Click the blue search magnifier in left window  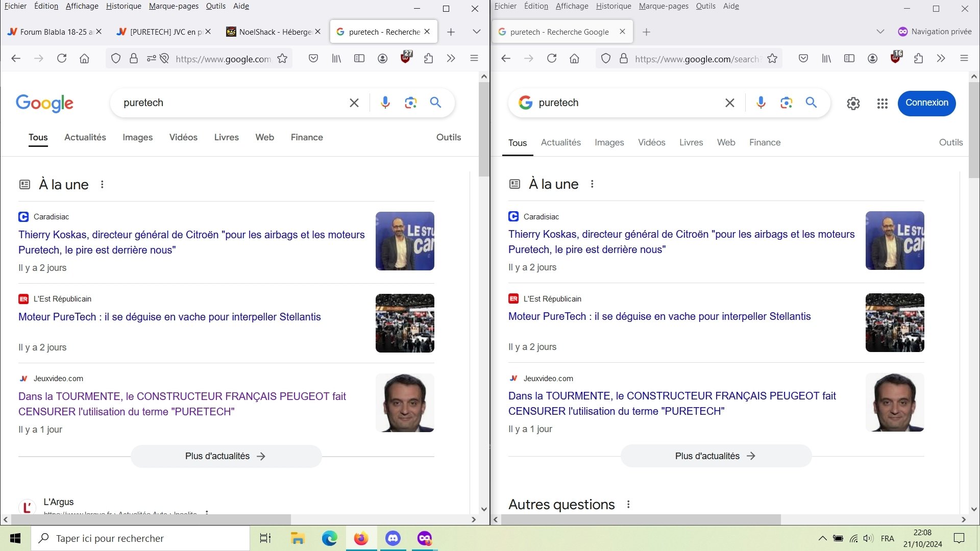[x=435, y=103]
